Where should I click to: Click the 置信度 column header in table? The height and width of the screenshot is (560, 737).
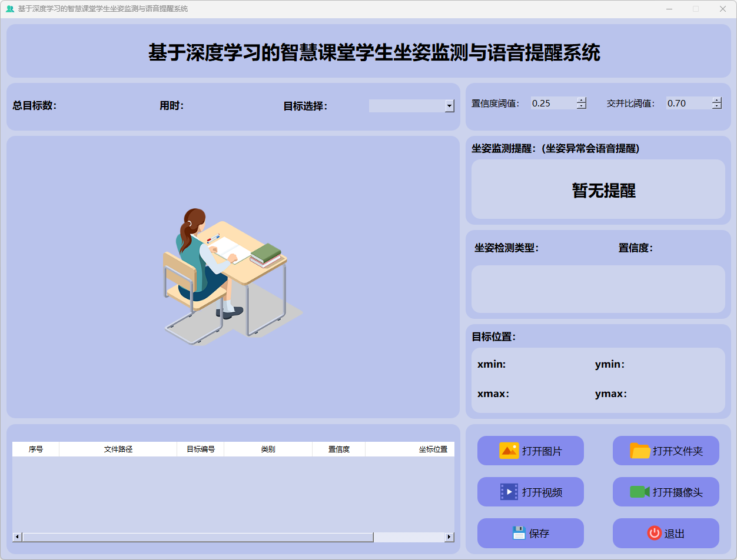[x=338, y=449]
